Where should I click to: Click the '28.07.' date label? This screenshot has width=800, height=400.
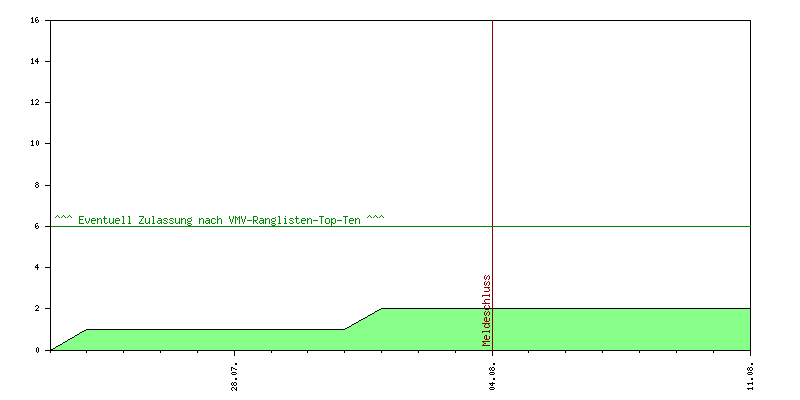click(234, 378)
